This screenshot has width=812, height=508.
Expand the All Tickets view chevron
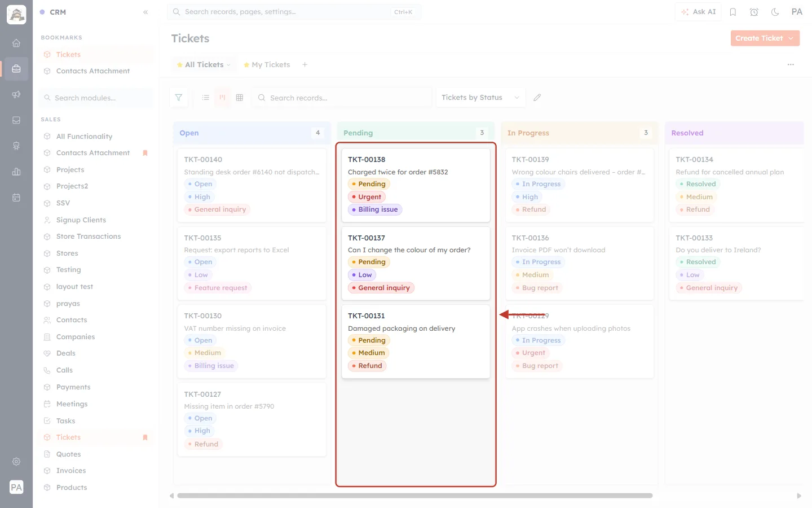(x=229, y=65)
